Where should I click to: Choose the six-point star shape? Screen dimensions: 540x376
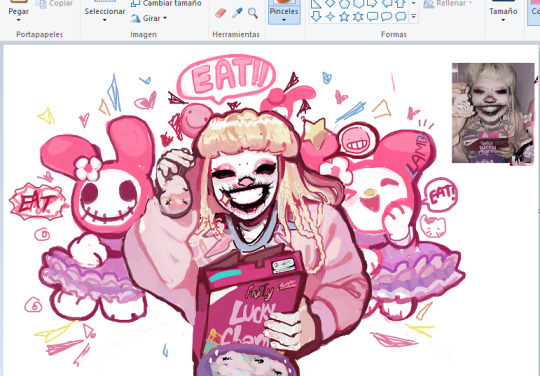click(x=358, y=16)
